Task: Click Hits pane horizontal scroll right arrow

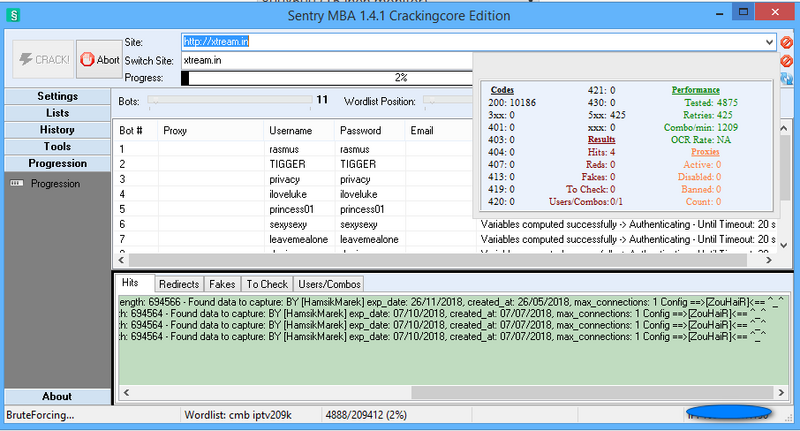Action: coord(781,392)
